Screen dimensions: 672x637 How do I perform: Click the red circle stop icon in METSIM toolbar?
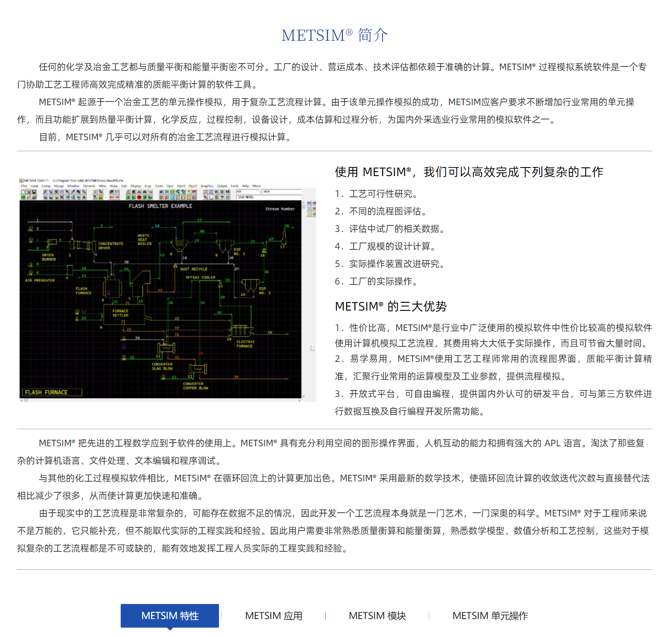coord(139,197)
